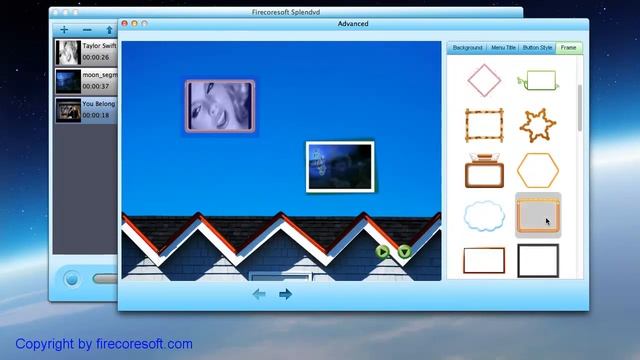
Task: Select the Taylor Swift face video thumbnail in the preview
Action: (x=220, y=106)
